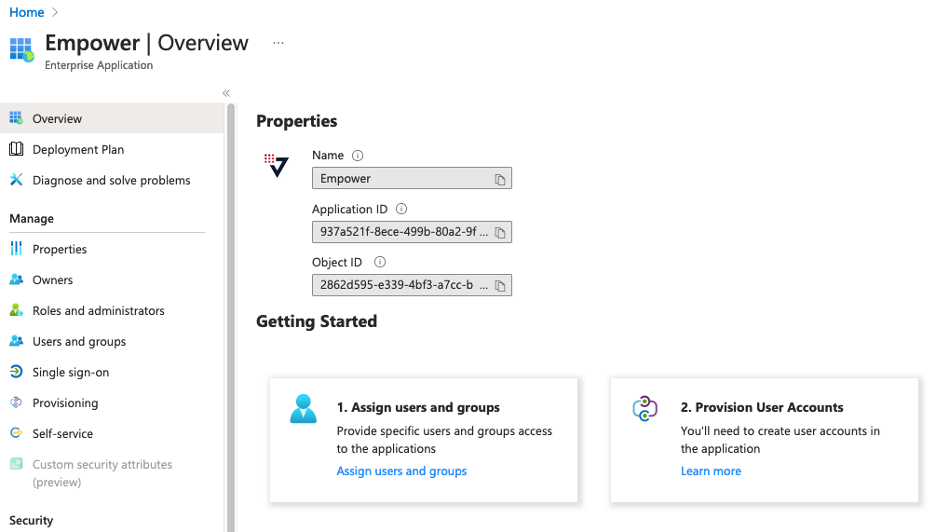Viewport: 936px width, 532px height.
Task: Click the 'Security' section label
Action: [31, 520]
